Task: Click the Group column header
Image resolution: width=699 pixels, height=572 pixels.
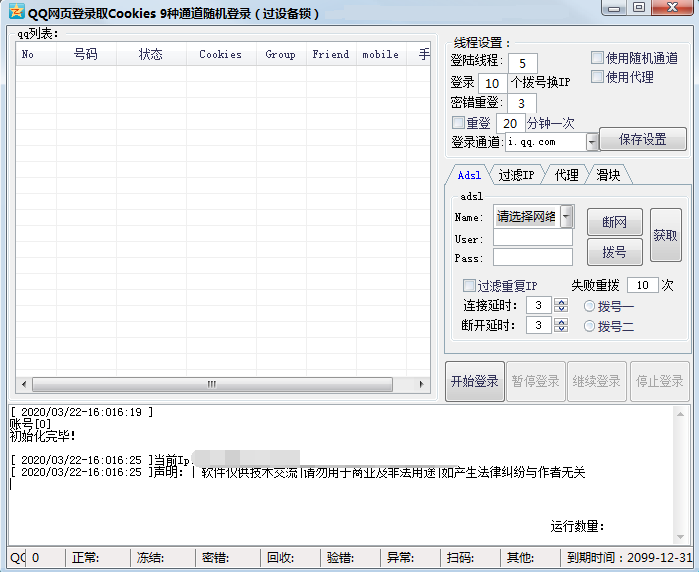Action: [281, 54]
